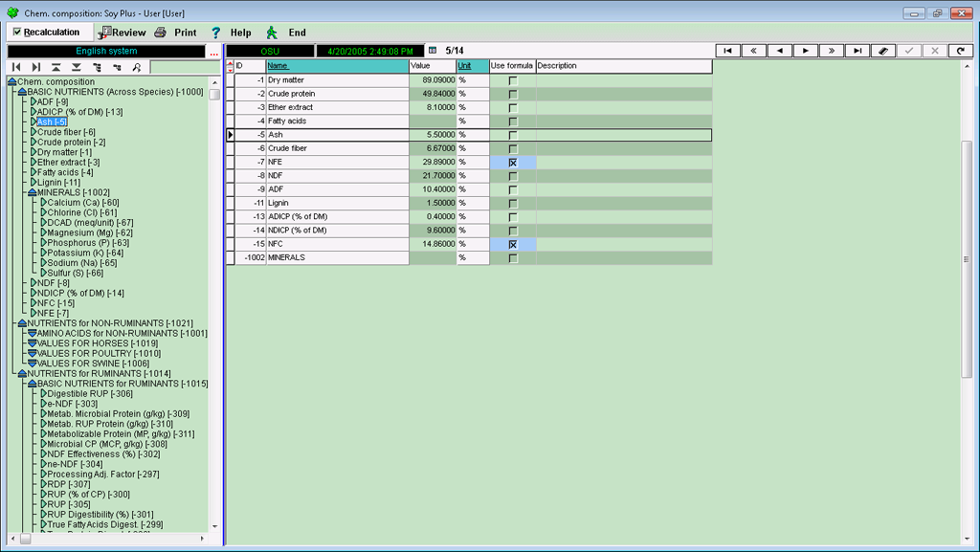Uncheck Use formula for NFE

[x=513, y=163]
